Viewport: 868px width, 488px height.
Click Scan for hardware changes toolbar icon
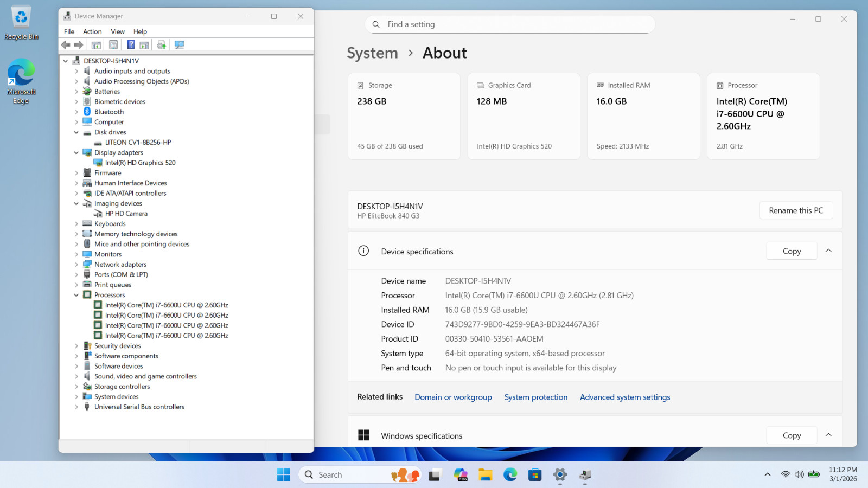pyautogui.click(x=180, y=45)
